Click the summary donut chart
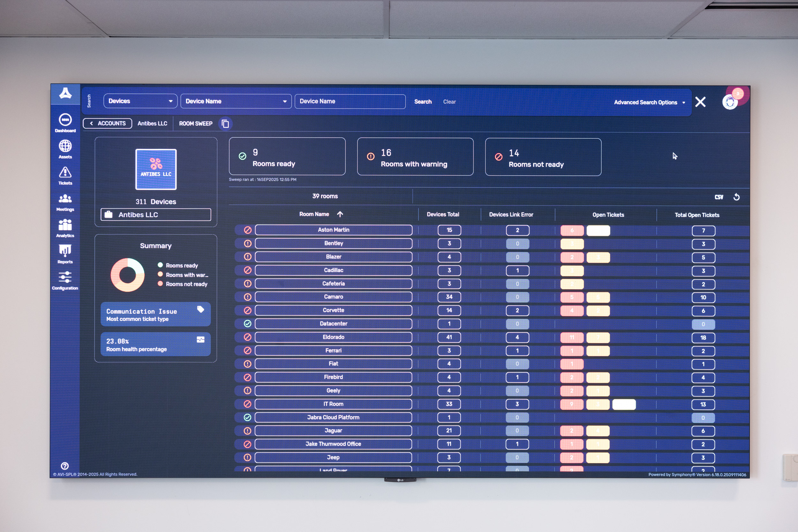The image size is (798, 532). pos(128,275)
